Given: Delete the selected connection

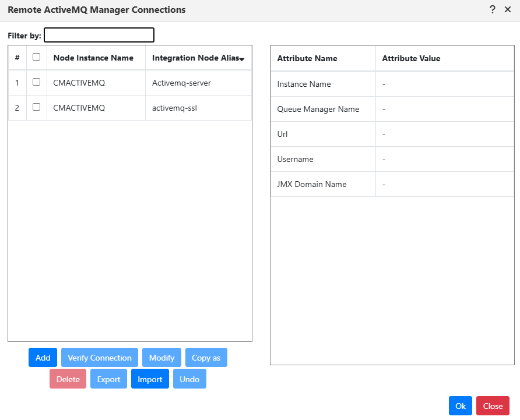Looking at the screenshot, I should (x=68, y=379).
